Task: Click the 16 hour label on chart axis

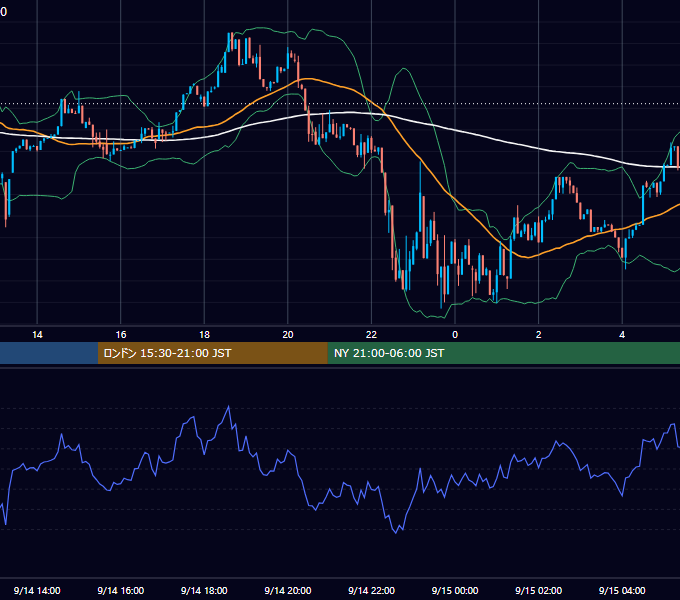Action: (121, 335)
